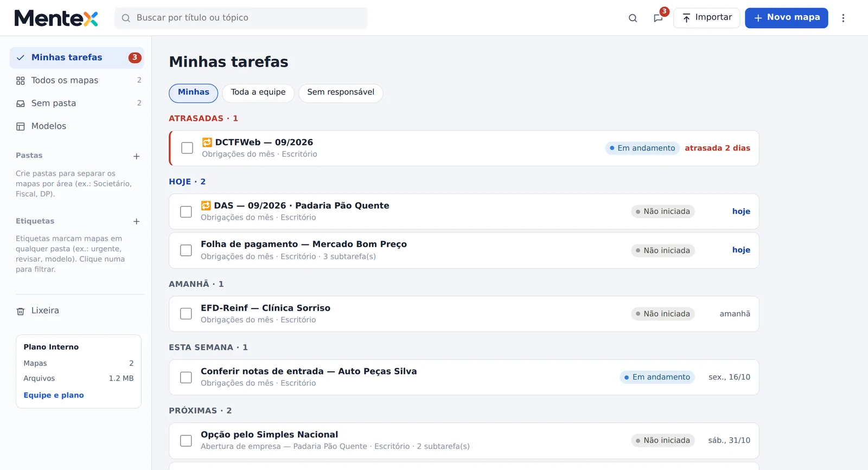Viewport: 868px width, 470px height.
Task: Focus the Buscar por título ou tópico field
Action: coord(241,18)
